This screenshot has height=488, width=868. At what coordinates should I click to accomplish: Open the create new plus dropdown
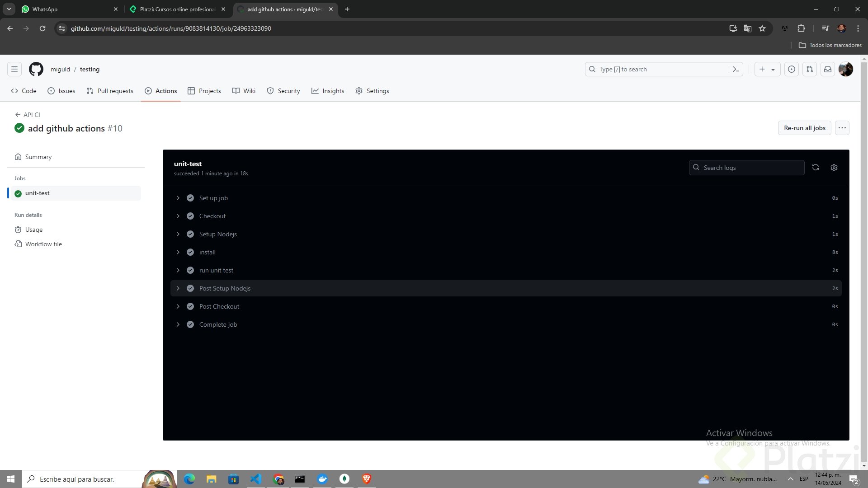pos(767,69)
